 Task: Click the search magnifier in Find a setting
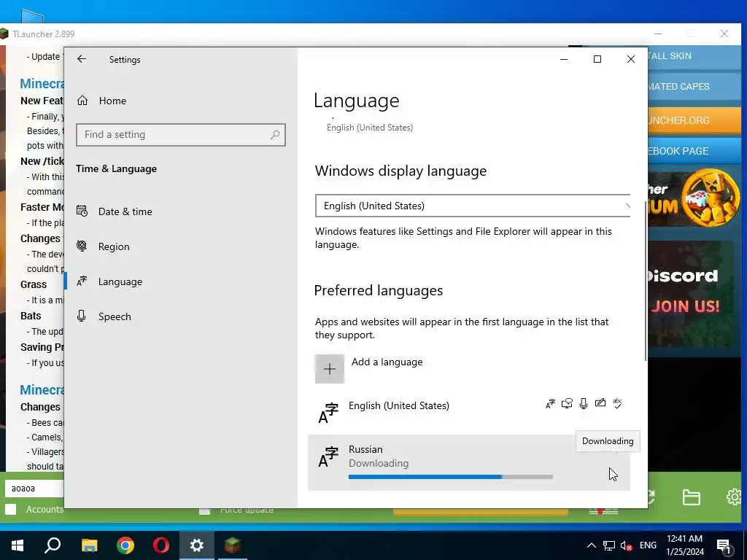[x=275, y=135]
